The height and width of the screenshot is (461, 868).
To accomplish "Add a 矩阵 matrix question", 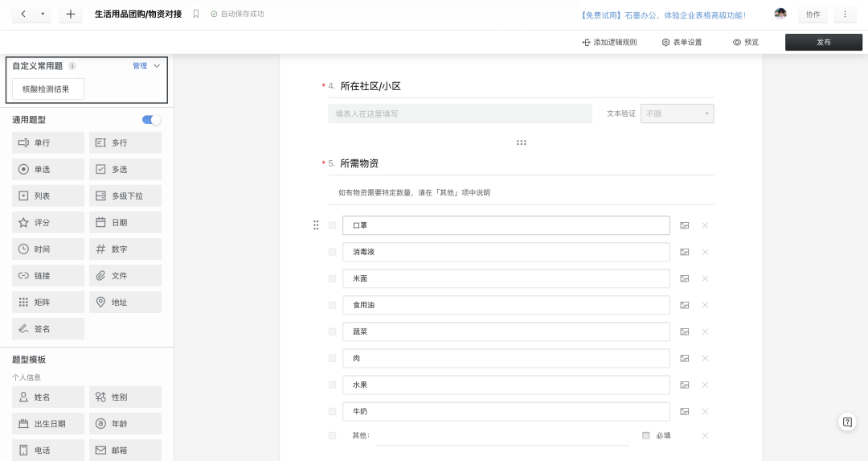I will pyautogui.click(x=48, y=302).
